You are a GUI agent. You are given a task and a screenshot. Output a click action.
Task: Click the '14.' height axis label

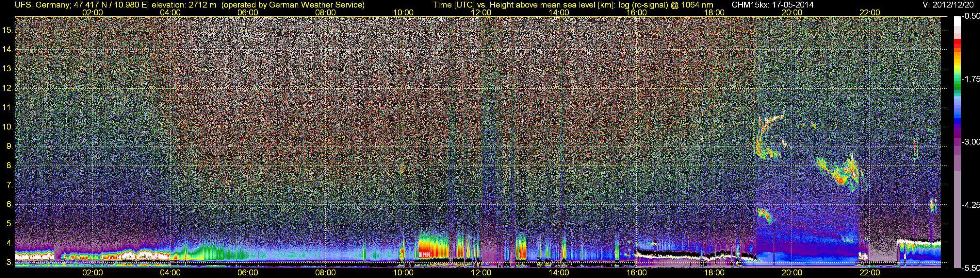[x=8, y=49]
